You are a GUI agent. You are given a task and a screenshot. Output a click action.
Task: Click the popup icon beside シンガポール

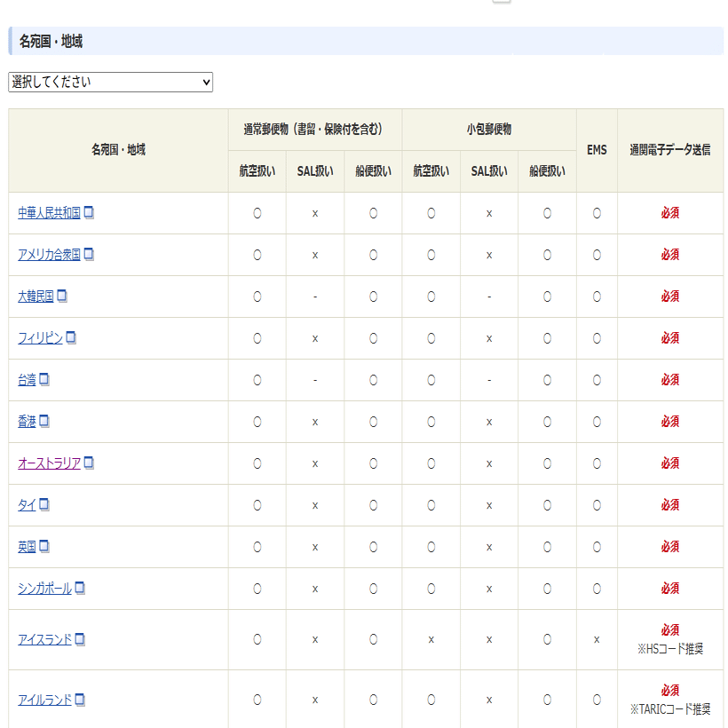[80, 588]
